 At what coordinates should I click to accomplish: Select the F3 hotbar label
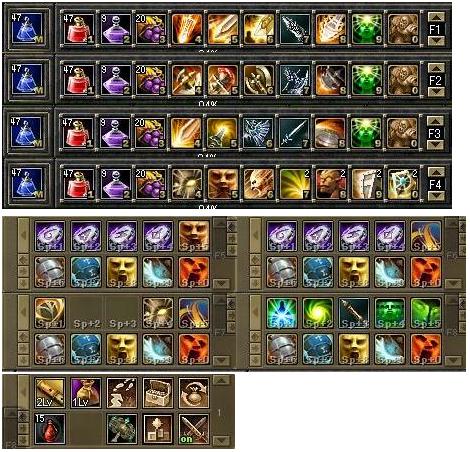pos(436,133)
